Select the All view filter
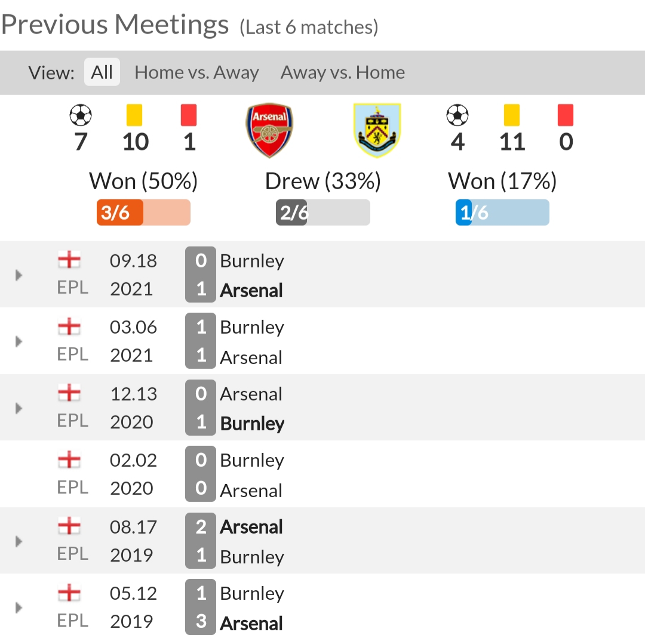The image size is (645, 644). [102, 72]
